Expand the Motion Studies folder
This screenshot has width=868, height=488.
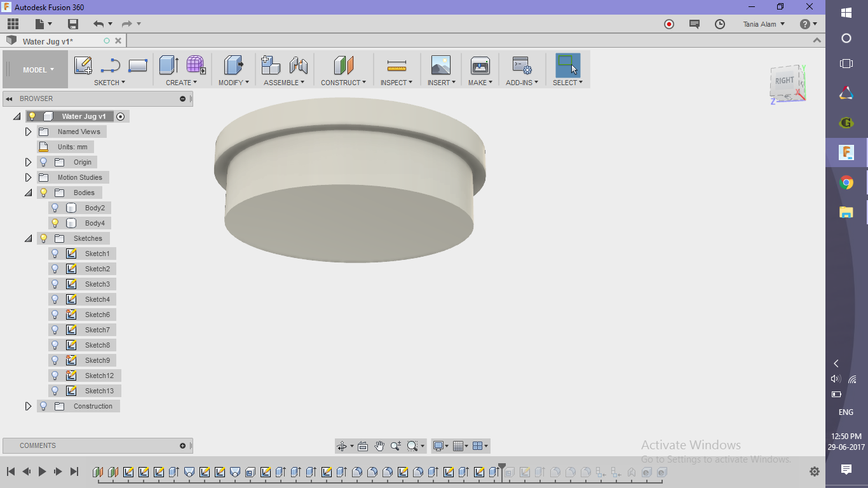28,177
